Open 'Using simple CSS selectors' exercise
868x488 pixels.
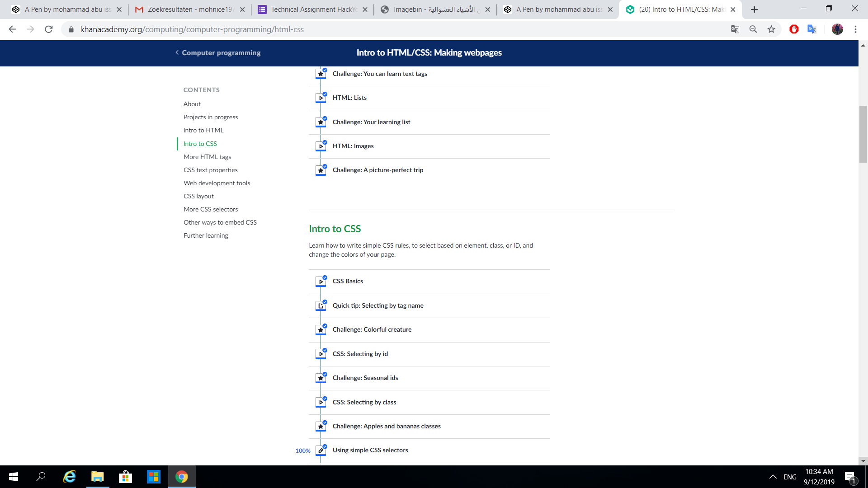coord(370,450)
